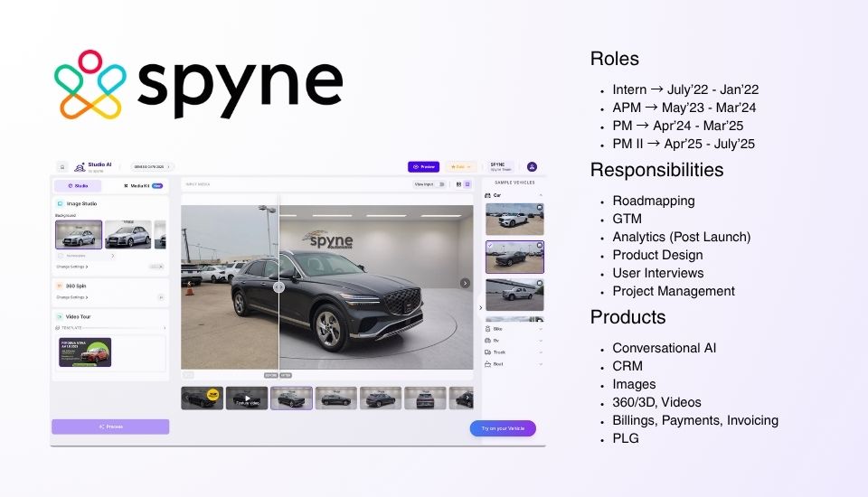Image resolution: width=868 pixels, height=497 pixels.
Task: Play the Feature video thumbnail
Action: tap(247, 398)
